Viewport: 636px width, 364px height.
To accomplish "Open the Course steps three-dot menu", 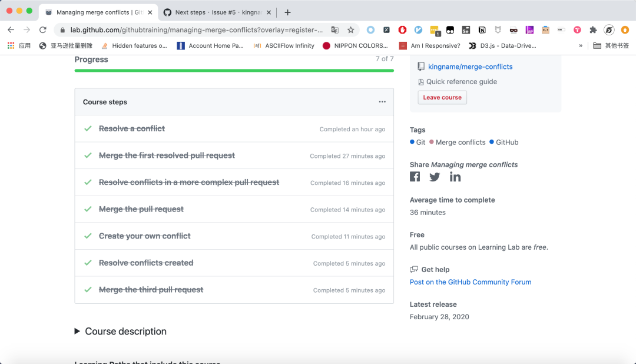I will point(382,102).
